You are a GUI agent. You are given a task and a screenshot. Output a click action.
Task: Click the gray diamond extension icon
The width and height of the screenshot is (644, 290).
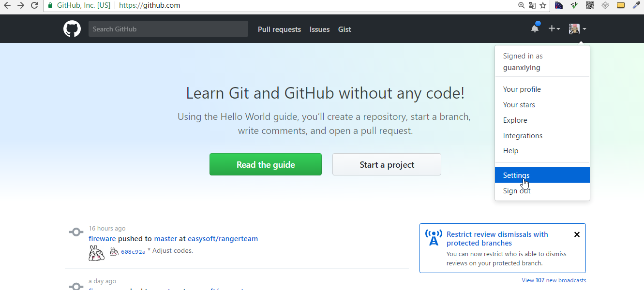605,5
